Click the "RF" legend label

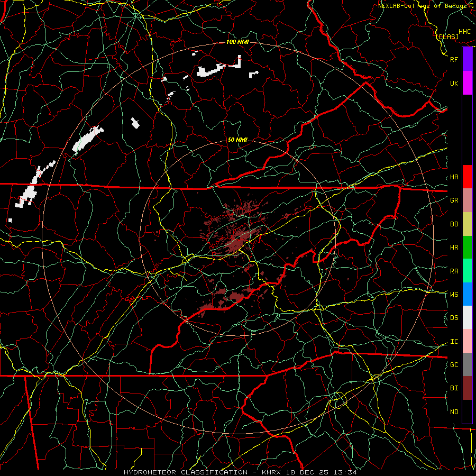454,59
